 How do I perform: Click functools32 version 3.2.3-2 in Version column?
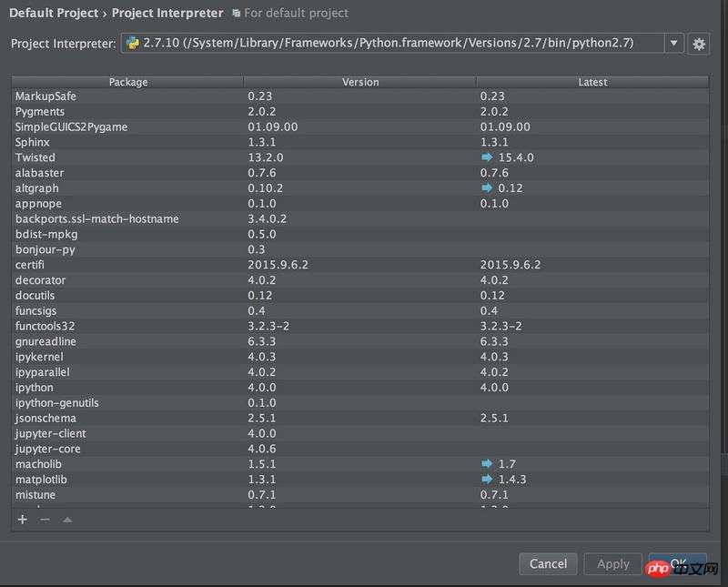click(x=268, y=326)
